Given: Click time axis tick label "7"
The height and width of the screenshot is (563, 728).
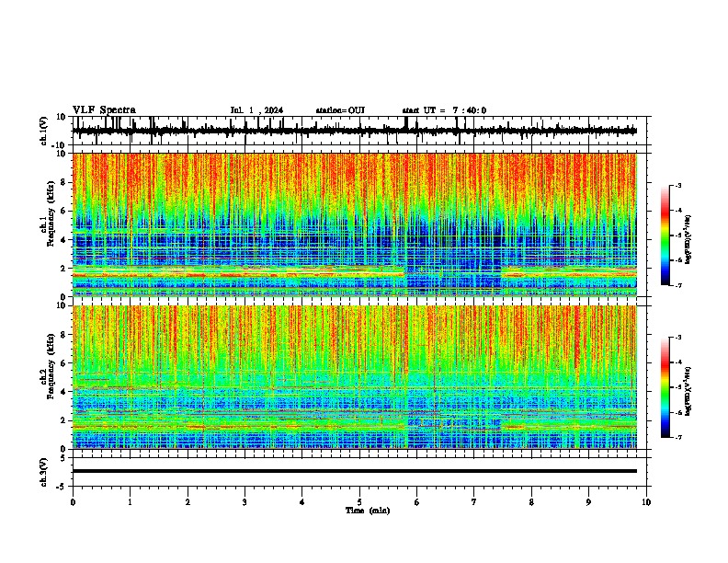Looking at the screenshot, I should tap(474, 502).
